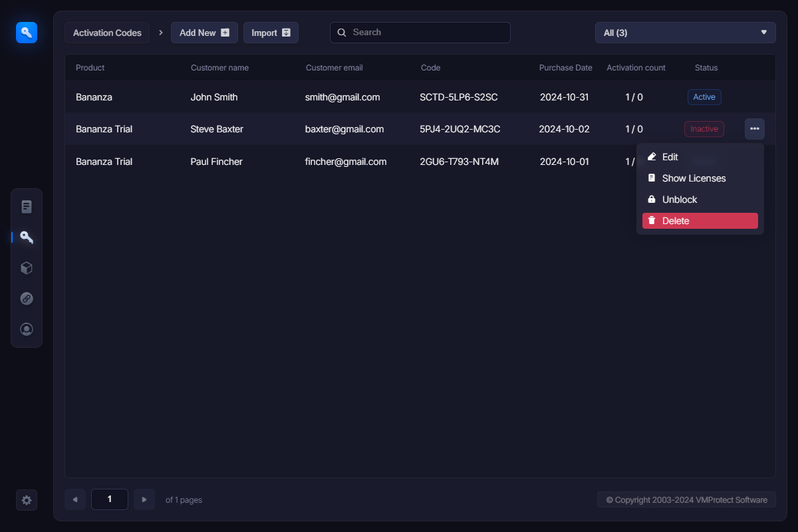The height and width of the screenshot is (532, 798).
Task: Open the document icon in the sidebar
Action: (x=27, y=207)
